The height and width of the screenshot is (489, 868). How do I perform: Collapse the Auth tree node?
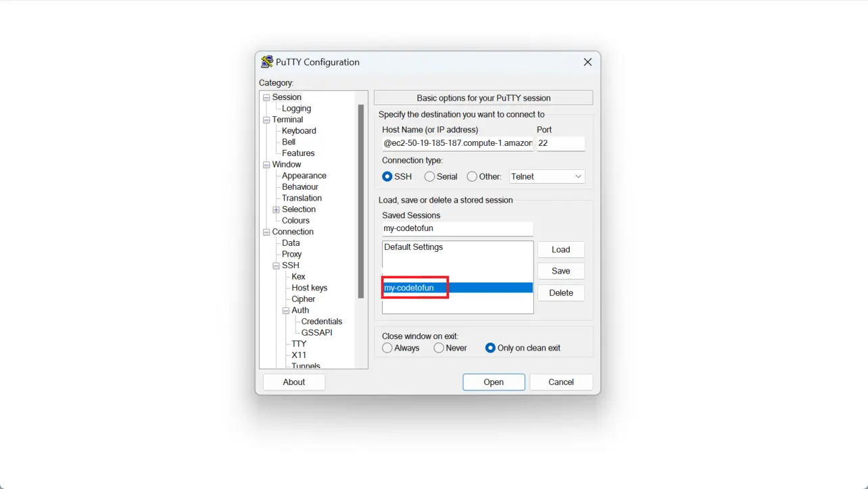coord(285,311)
